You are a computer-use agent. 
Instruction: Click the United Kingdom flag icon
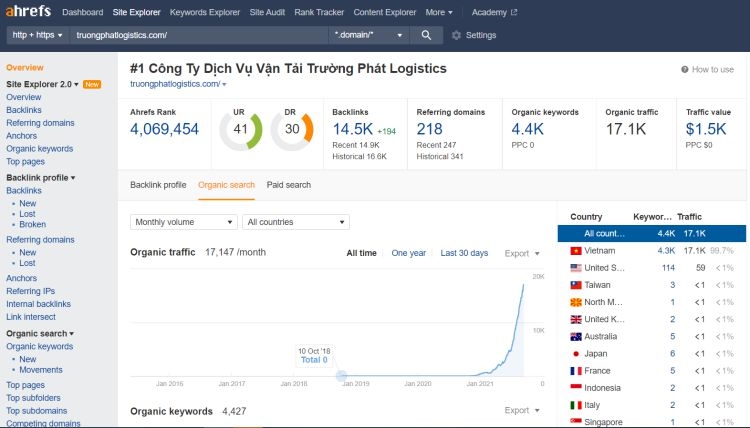click(x=576, y=319)
